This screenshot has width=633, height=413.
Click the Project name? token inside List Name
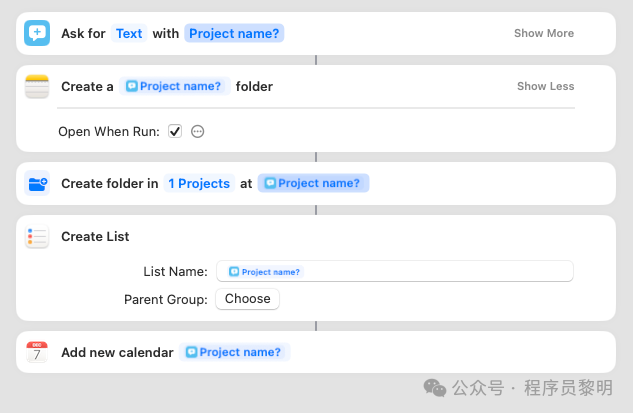[265, 271]
